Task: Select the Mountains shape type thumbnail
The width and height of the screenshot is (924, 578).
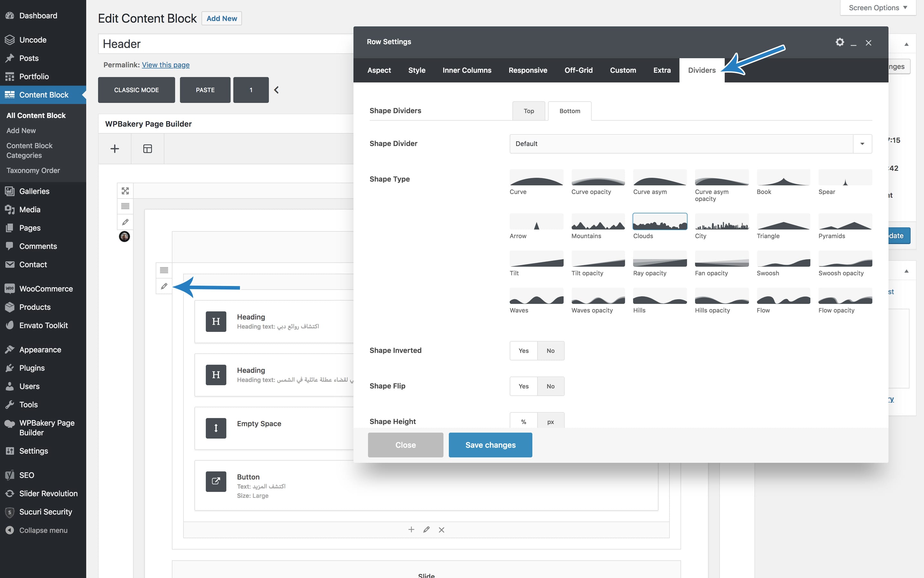Action: click(598, 222)
